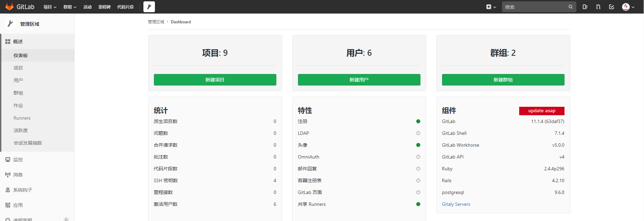This screenshot has width=644, height=221.
Task: Open the plus new-item dropdown
Action: [x=491, y=7]
